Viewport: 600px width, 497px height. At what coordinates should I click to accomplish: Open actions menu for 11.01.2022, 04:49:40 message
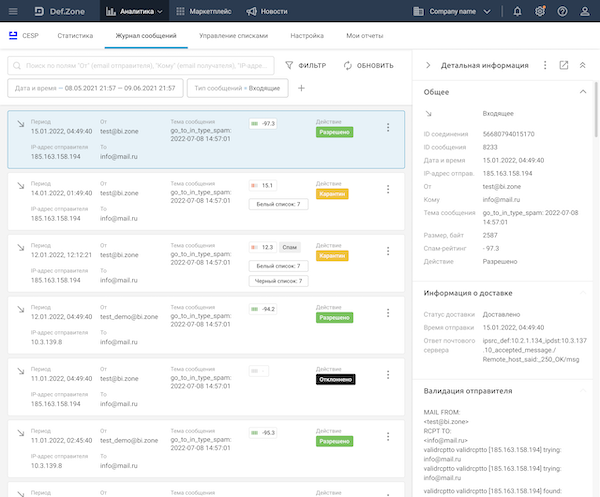click(388, 375)
